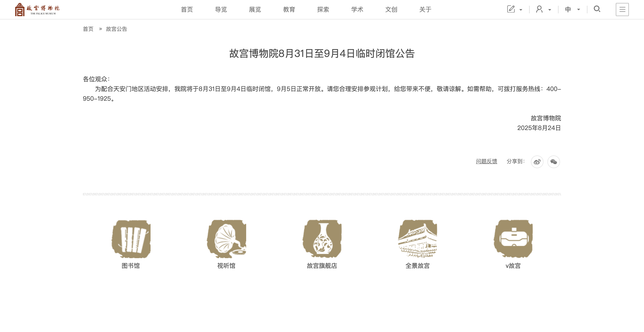Click the 首页 breadcrumb link
The width and height of the screenshot is (644, 332).
pyautogui.click(x=88, y=29)
